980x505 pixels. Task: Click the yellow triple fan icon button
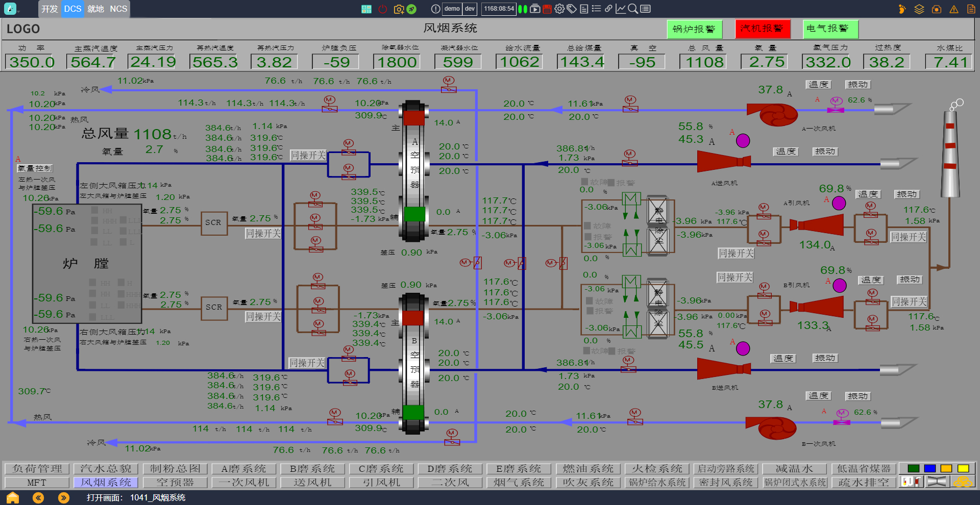coord(963,482)
